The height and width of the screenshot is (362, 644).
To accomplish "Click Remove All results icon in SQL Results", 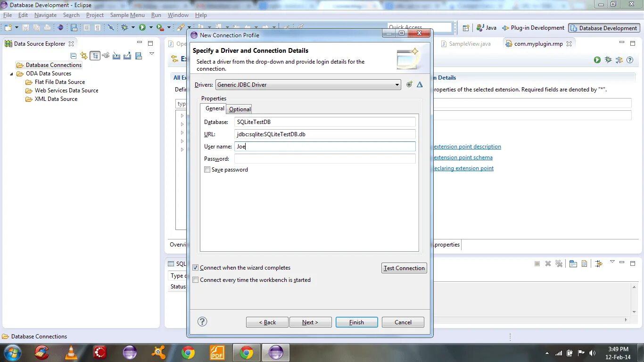I will click(x=559, y=263).
